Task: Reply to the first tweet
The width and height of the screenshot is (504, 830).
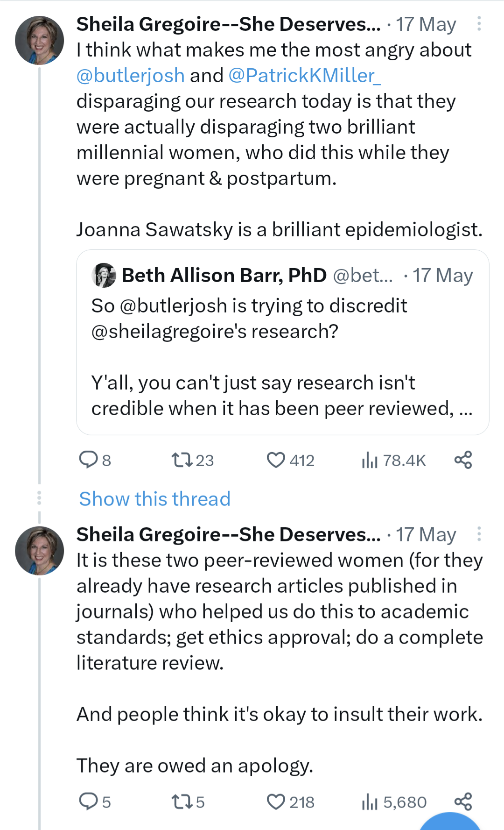Action: 88,460
